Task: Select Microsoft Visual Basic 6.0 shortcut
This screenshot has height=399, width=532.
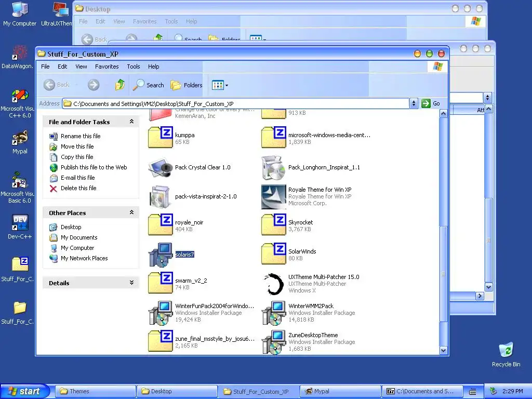Action: click(x=18, y=188)
